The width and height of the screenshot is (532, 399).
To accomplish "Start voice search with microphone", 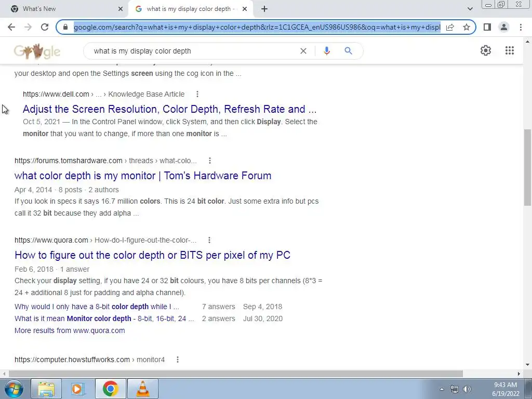I will 327,51.
